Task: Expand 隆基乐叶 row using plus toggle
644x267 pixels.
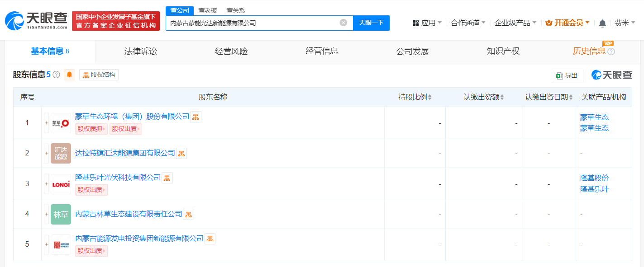Action: [46, 184]
